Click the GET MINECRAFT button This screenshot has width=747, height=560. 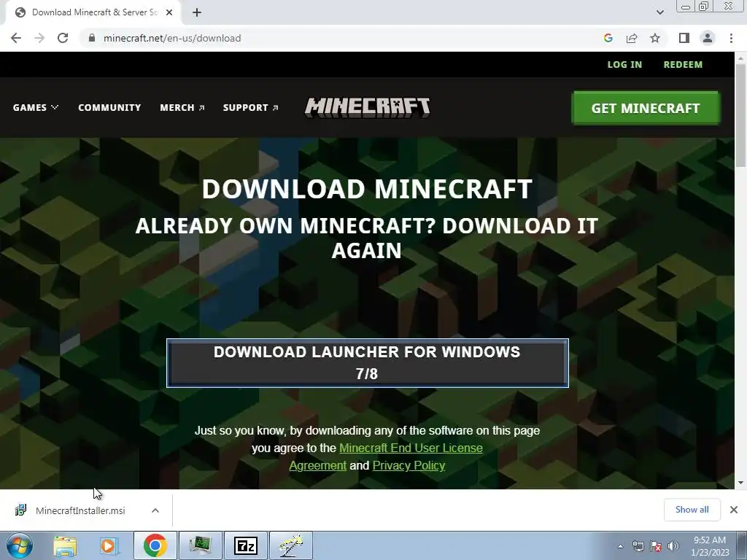pos(646,108)
